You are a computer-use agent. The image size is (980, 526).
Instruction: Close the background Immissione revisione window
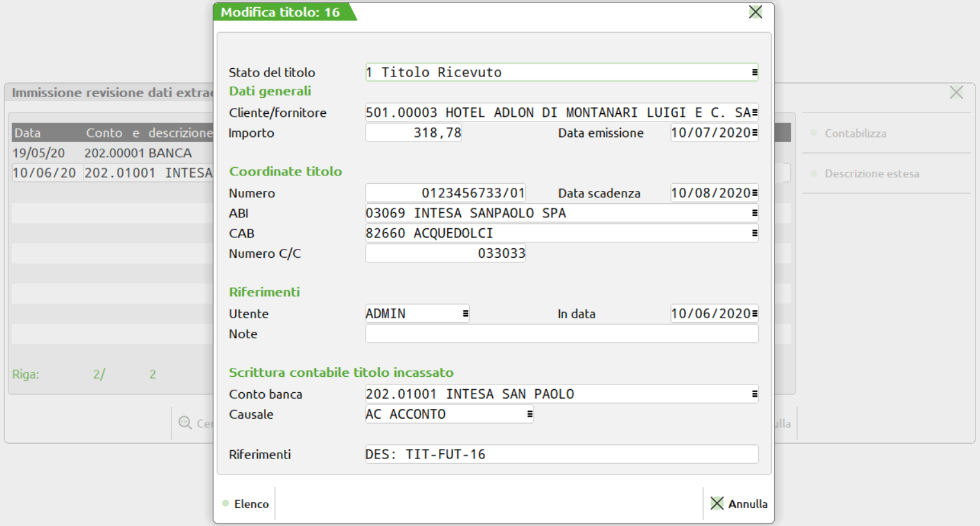click(956, 93)
